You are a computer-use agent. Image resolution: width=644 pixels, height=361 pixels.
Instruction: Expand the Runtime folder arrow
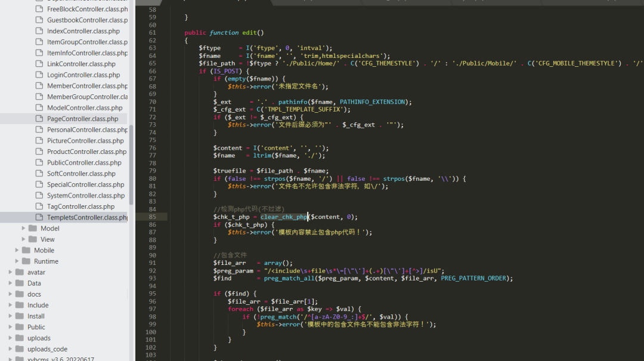pyautogui.click(x=17, y=261)
